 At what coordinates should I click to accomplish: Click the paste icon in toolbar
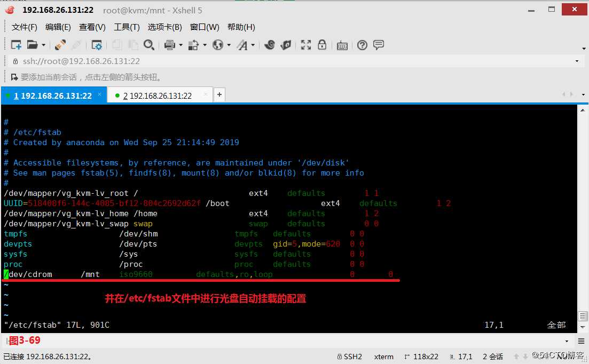[x=133, y=45]
